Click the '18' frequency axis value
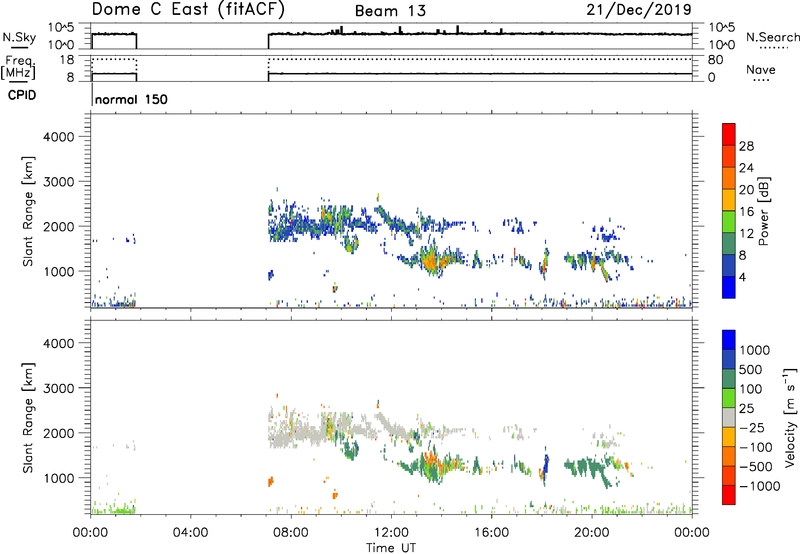Viewport: 800px width, 554px height. click(x=67, y=60)
